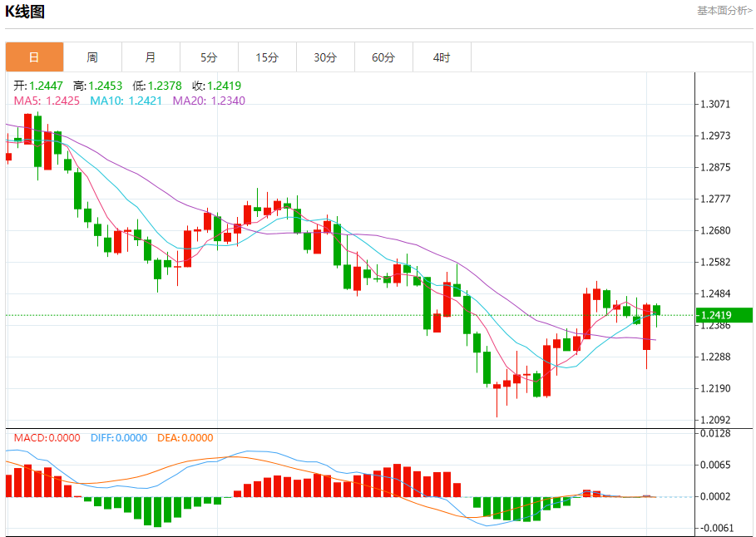Open the 60分 interval tab
This screenshot has width=756, height=537.
tap(383, 57)
